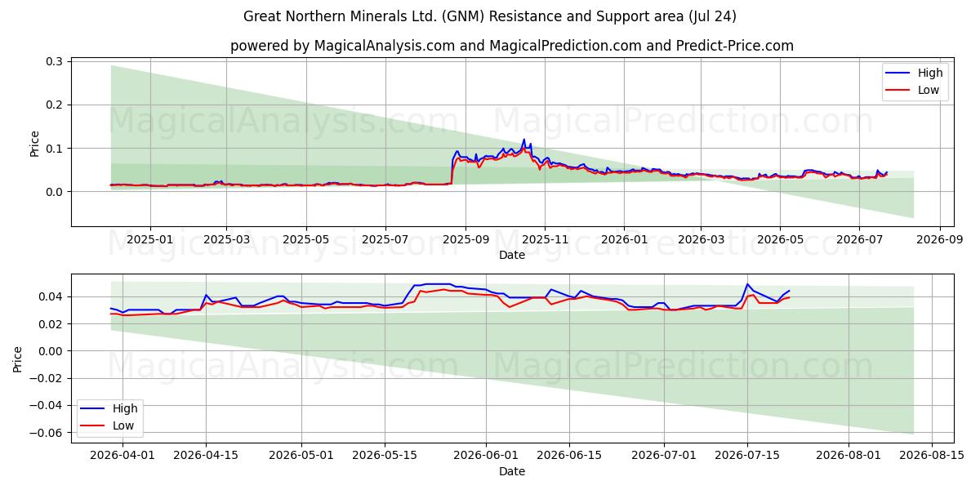Click the '2026-04-01' label in bottom chart

point(122,457)
